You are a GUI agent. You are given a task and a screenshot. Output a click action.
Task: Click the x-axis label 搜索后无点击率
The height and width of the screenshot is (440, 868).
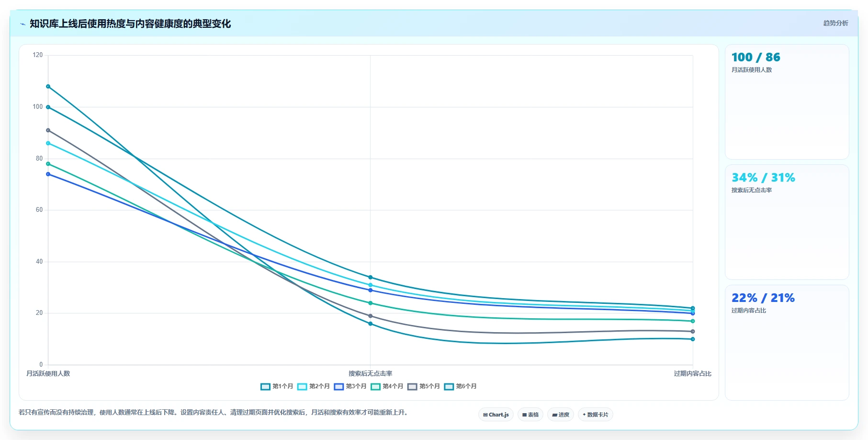tap(371, 374)
